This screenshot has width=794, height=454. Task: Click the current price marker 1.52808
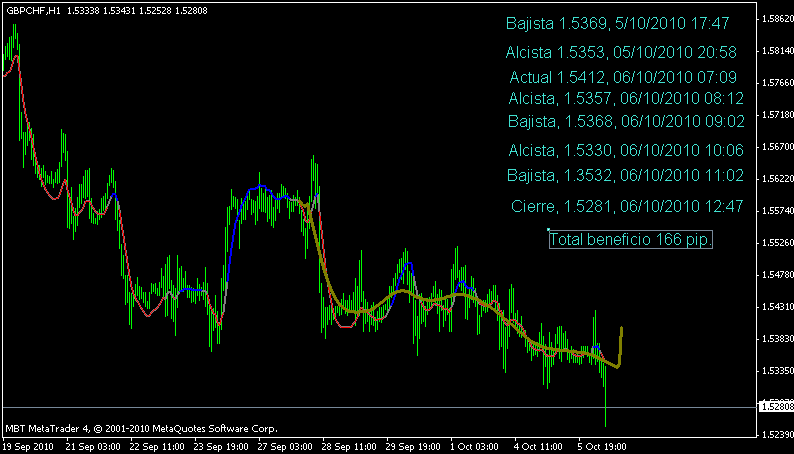coord(775,406)
